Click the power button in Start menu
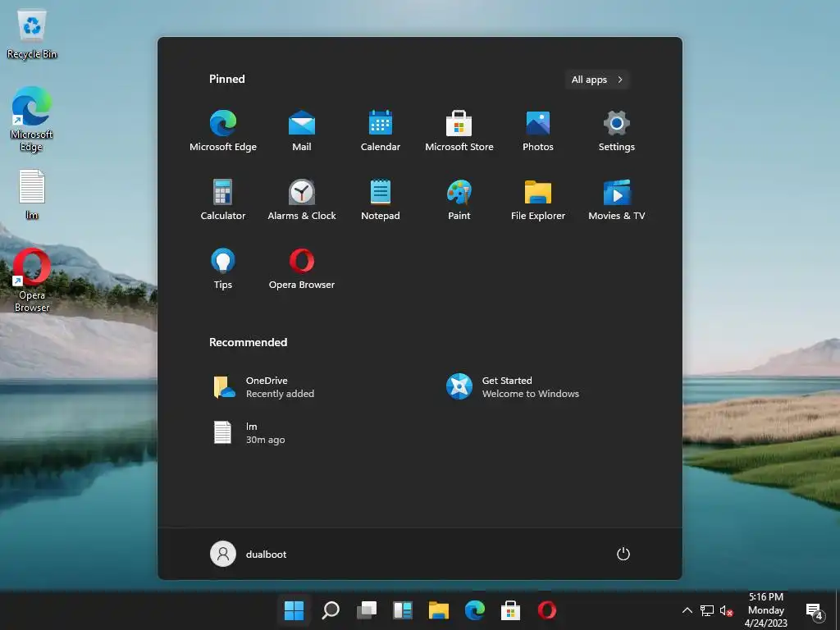 [x=623, y=554]
